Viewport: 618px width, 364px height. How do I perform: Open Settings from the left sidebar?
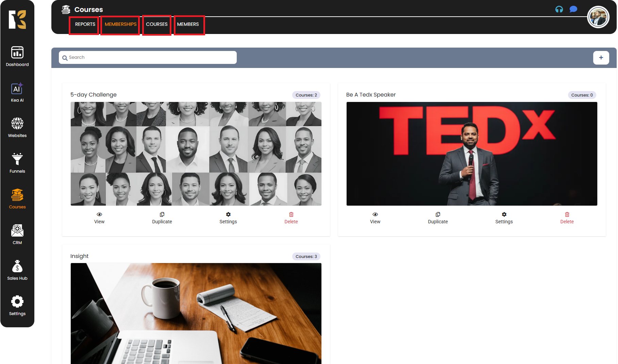coord(17,306)
